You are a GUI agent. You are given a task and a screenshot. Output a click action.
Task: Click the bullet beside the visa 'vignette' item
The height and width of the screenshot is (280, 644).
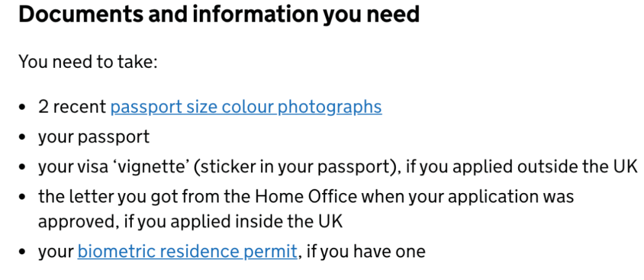point(23,166)
